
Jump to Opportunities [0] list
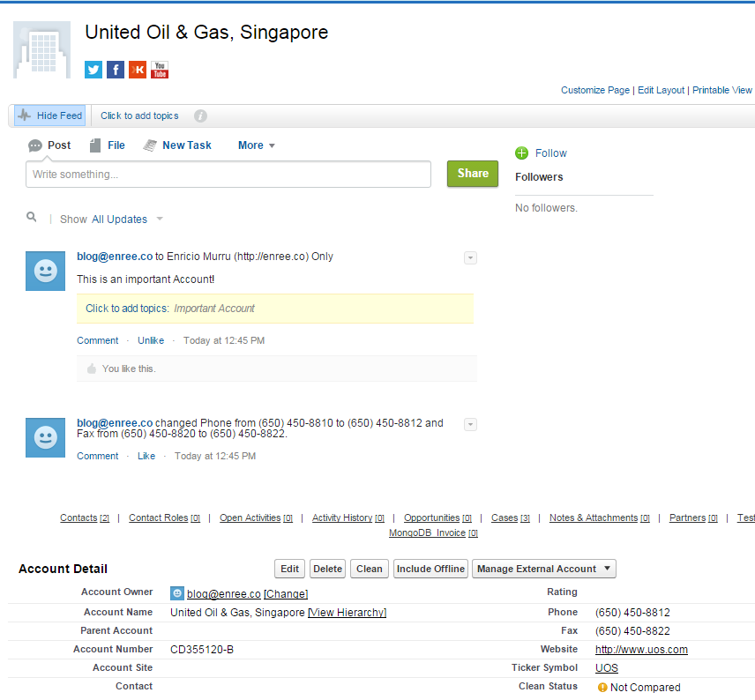point(437,518)
